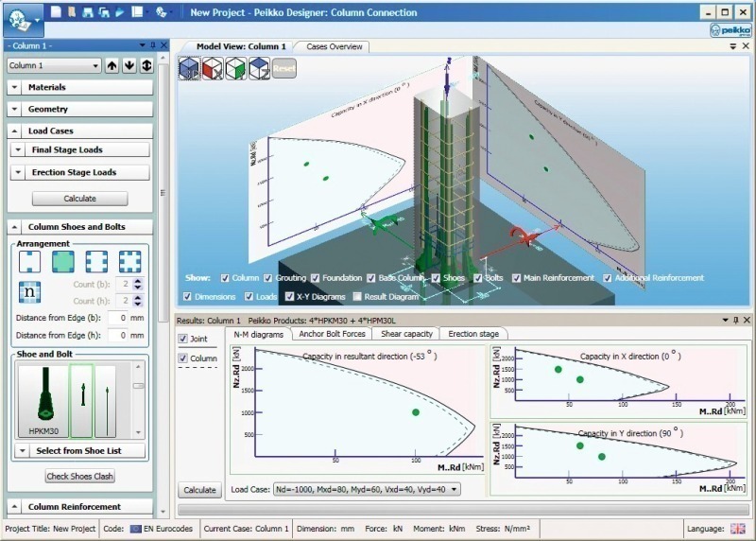
Task: Click the Distance from Edge (b) field
Action: (x=118, y=318)
